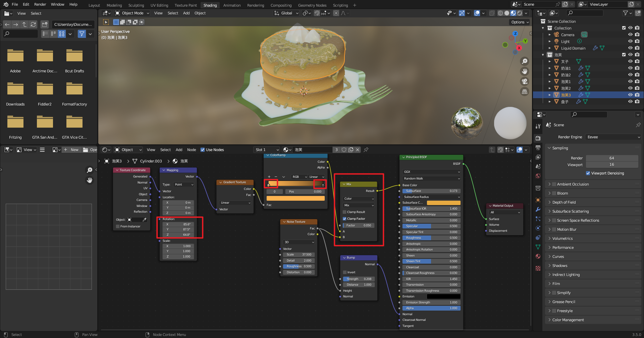Click zoom icon in the image editor
Image resolution: width=644 pixels, height=338 pixels.
[x=90, y=170]
